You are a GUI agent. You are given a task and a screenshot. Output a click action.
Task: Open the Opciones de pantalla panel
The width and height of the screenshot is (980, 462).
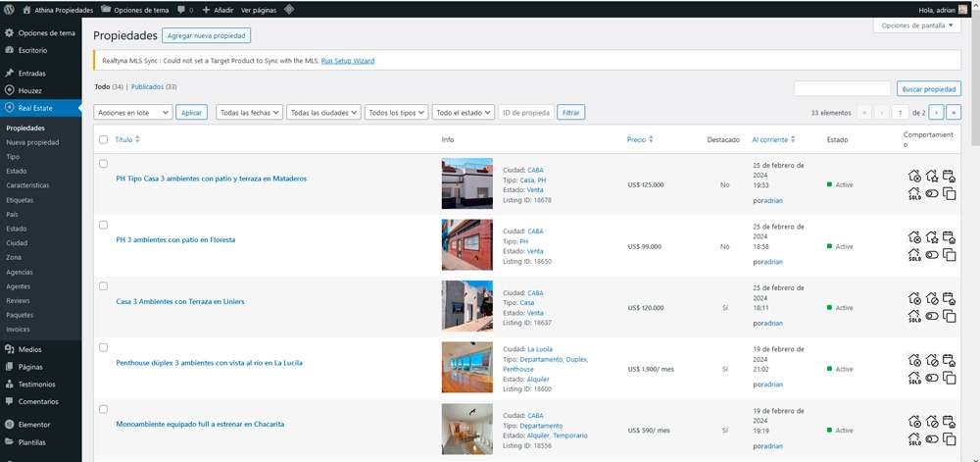(917, 26)
